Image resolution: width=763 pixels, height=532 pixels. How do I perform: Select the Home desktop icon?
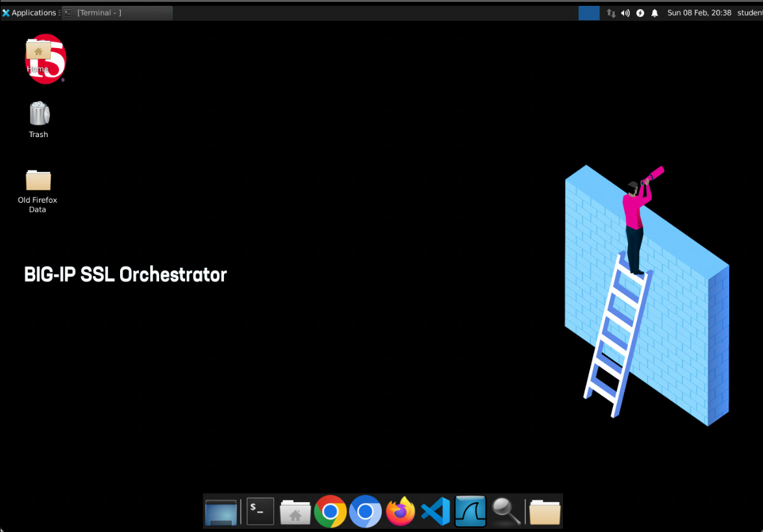38,56
